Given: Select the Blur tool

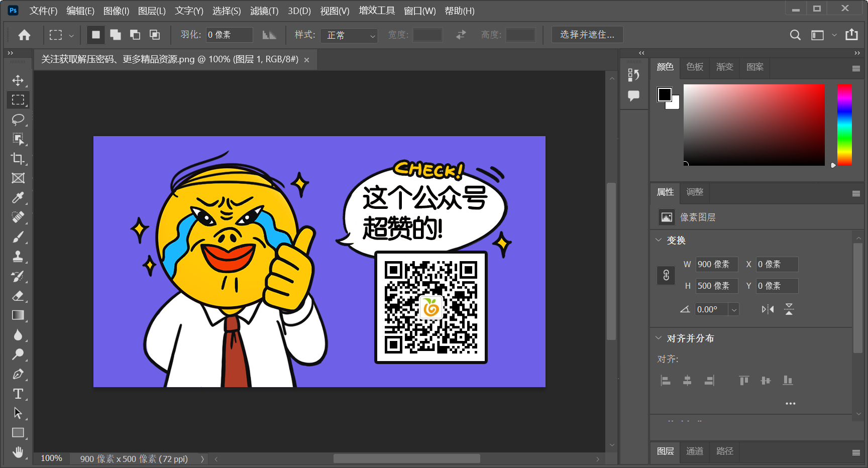Looking at the screenshot, I should pyautogui.click(x=18, y=335).
